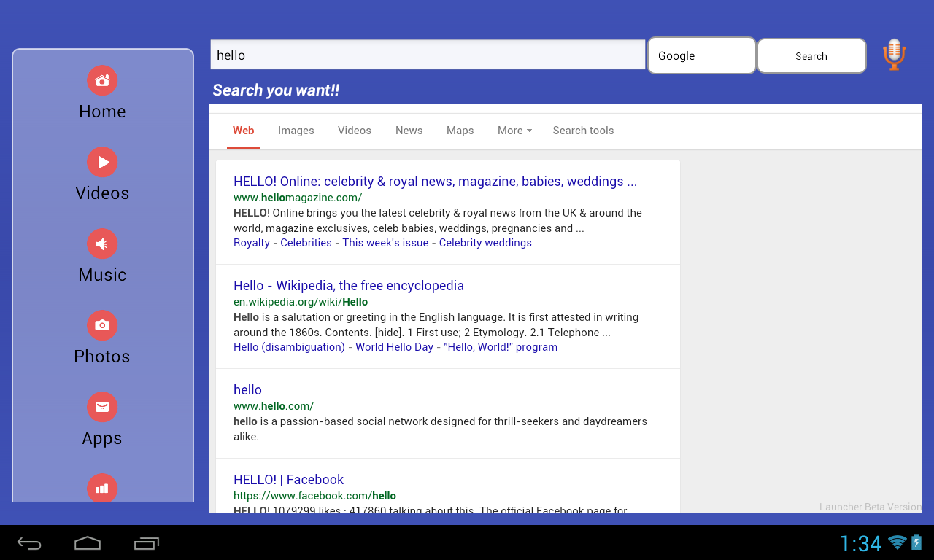Click the salutation or greeting description text
Image resolution: width=934 pixels, height=560 pixels.
click(436, 324)
